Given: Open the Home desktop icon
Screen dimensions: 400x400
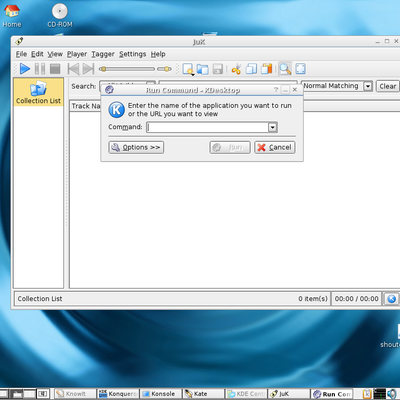Looking at the screenshot, I should click(x=12, y=16).
